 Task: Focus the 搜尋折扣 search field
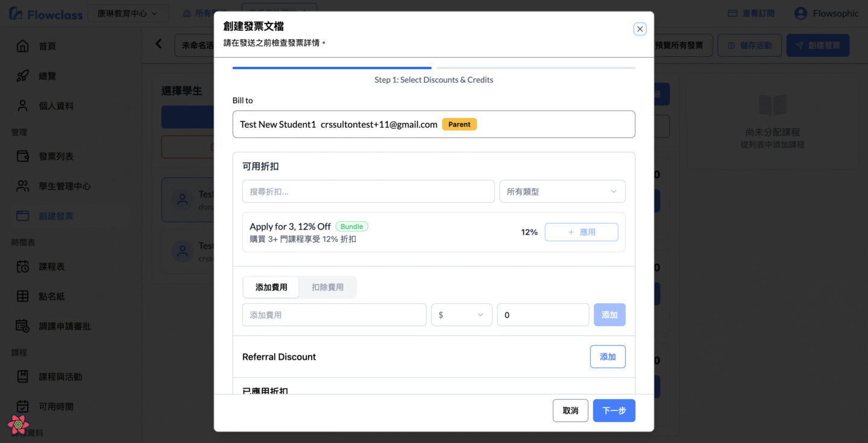(x=368, y=192)
